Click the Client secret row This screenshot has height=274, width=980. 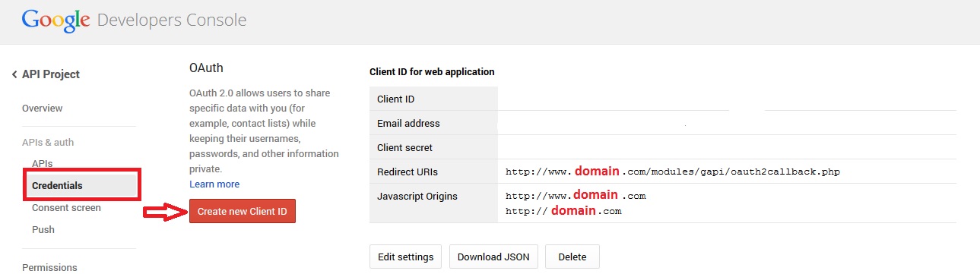(x=663, y=147)
